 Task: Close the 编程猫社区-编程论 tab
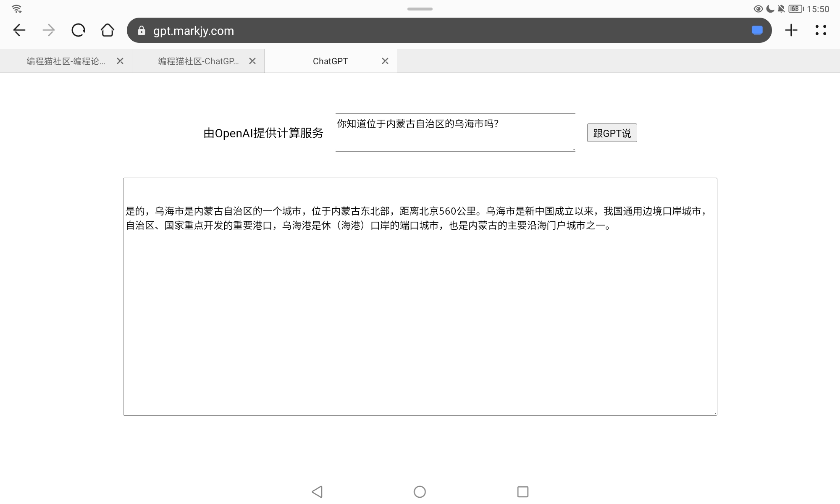click(120, 61)
